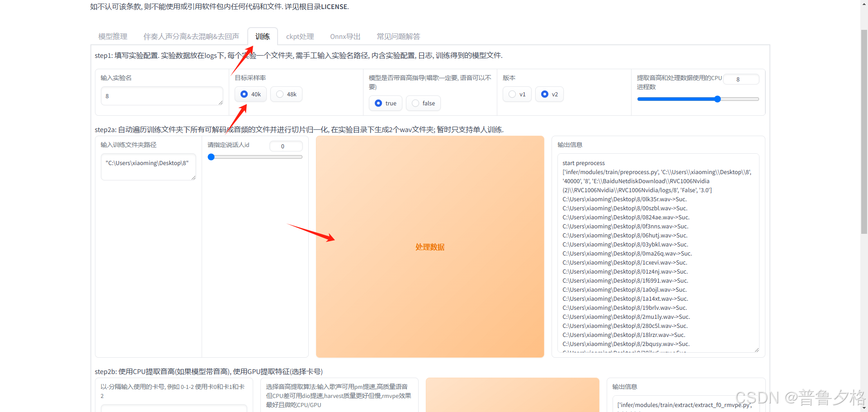This screenshot has width=868, height=412.
Task: Select false for pitch guidance
Action: tap(423, 103)
